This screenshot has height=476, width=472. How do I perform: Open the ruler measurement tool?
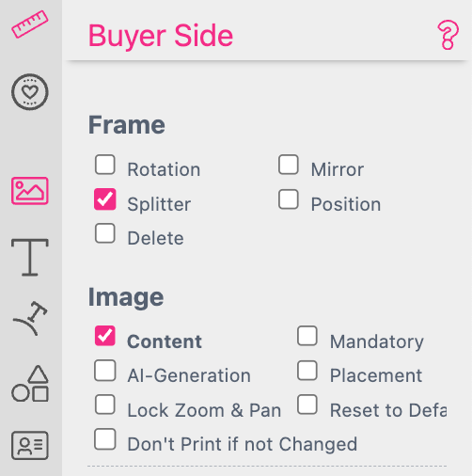[x=30, y=24]
